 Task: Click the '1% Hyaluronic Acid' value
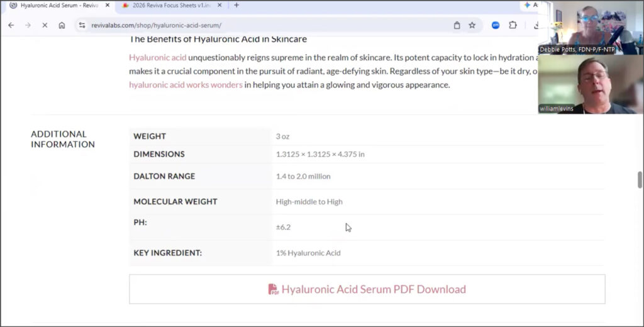click(x=308, y=253)
